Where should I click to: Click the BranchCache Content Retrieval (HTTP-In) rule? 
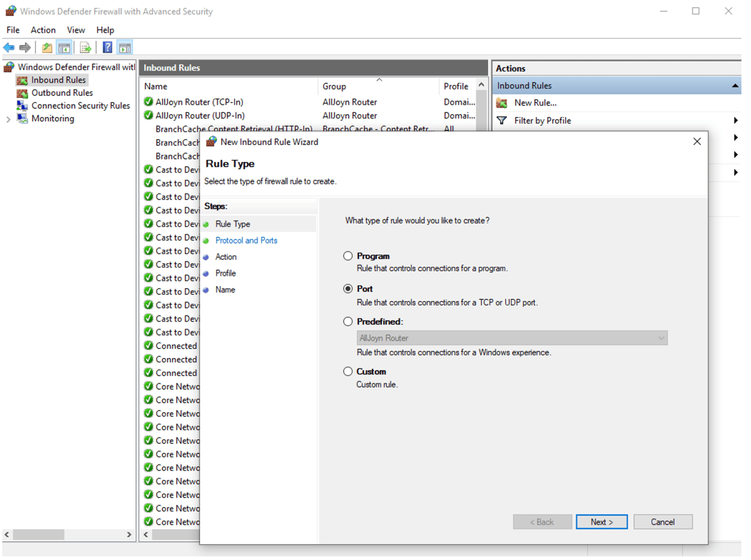[234, 128]
